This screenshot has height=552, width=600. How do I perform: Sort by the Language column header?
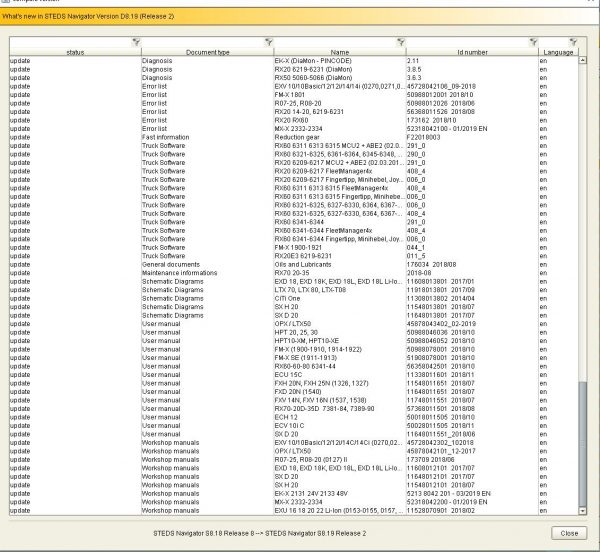(x=558, y=52)
